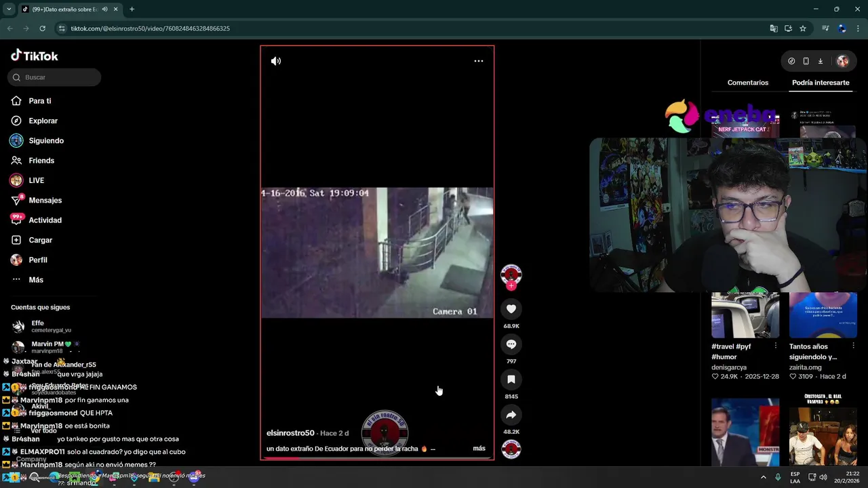This screenshot has width=868, height=488.
Task: Open elsinrostro50 username link under video
Action: tap(290, 433)
